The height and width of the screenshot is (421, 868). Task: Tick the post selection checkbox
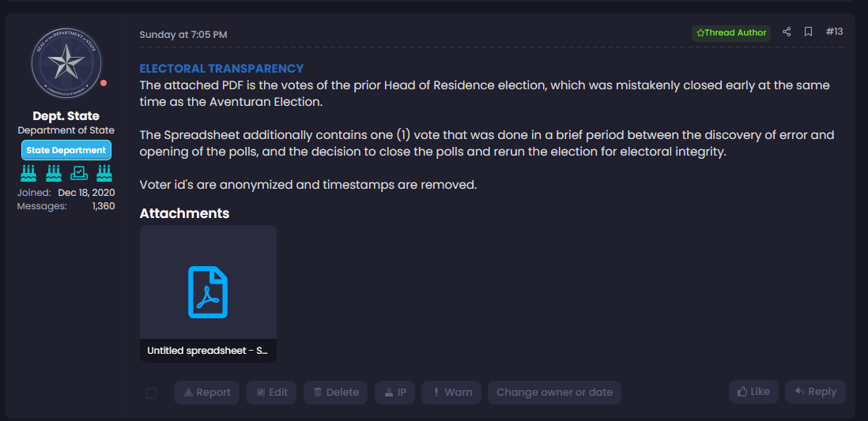click(151, 393)
